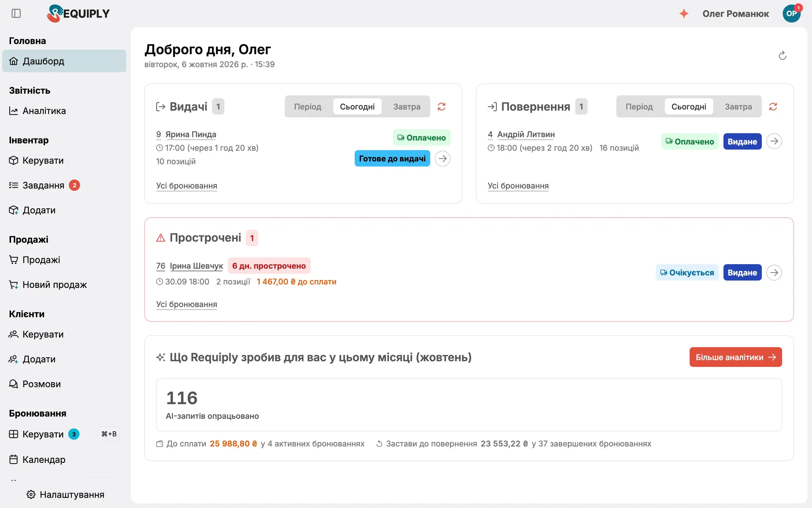Screen dimensions: 812x508
Task: Click Видане button for Ірина Шевчук
Action: pos(742,272)
